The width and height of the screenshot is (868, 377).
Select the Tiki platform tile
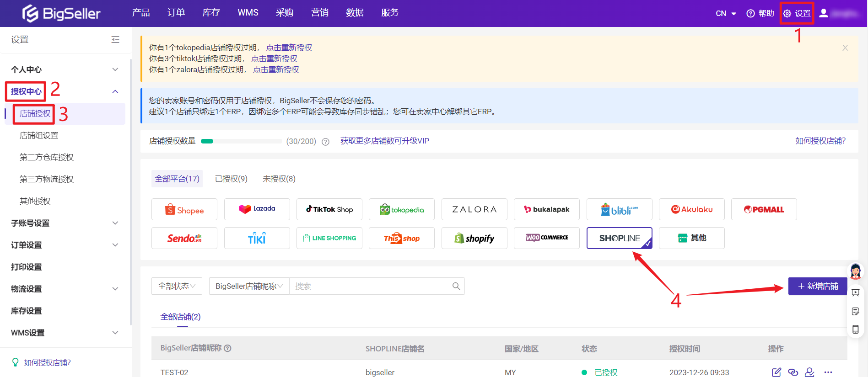pos(257,238)
